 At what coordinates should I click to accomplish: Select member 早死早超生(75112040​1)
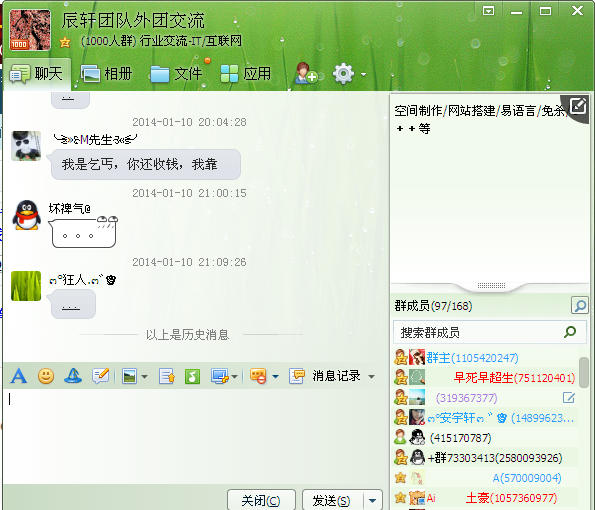(485, 378)
